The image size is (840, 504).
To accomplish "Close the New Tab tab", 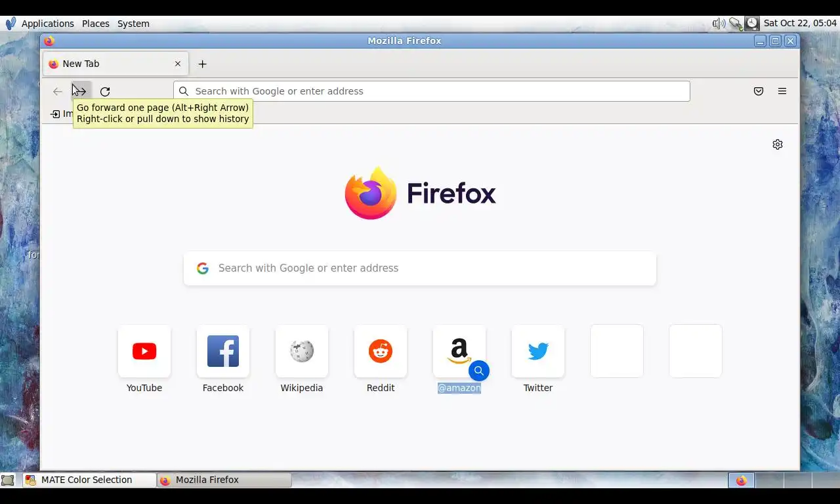I will point(178,64).
